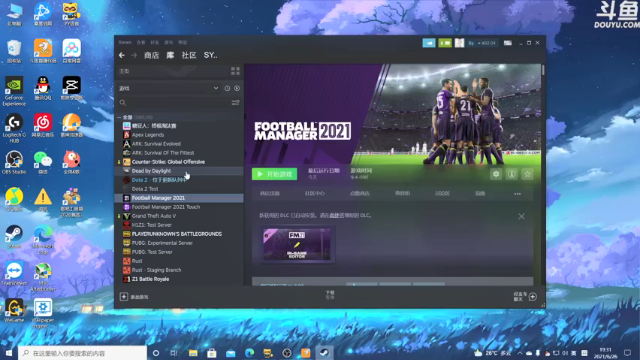
Task: Open the game info icon
Action: coord(511,174)
